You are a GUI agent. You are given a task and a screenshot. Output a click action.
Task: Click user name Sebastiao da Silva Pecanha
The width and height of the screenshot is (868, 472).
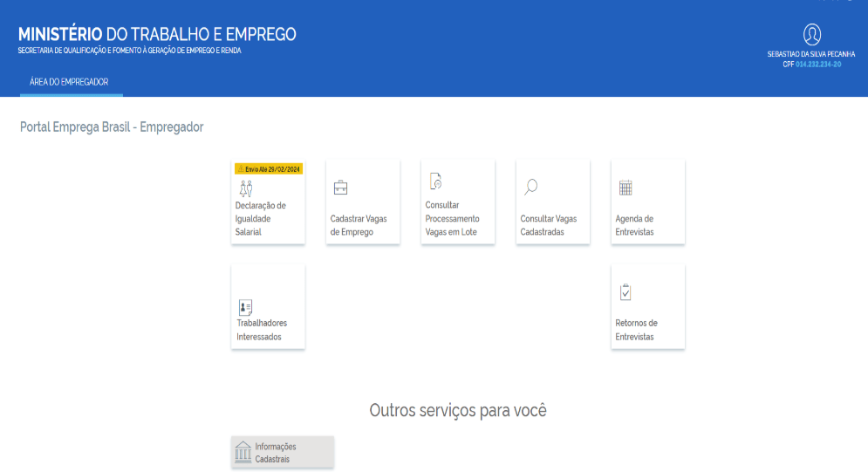coord(811,54)
